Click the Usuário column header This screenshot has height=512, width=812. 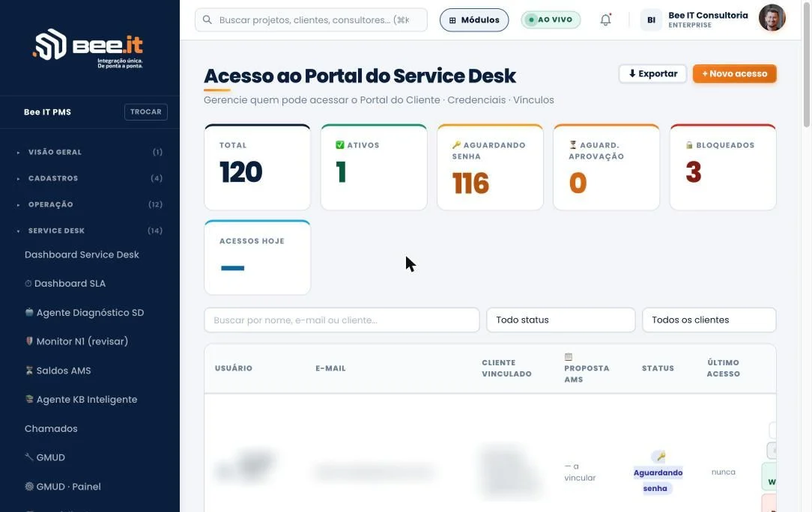(x=234, y=368)
